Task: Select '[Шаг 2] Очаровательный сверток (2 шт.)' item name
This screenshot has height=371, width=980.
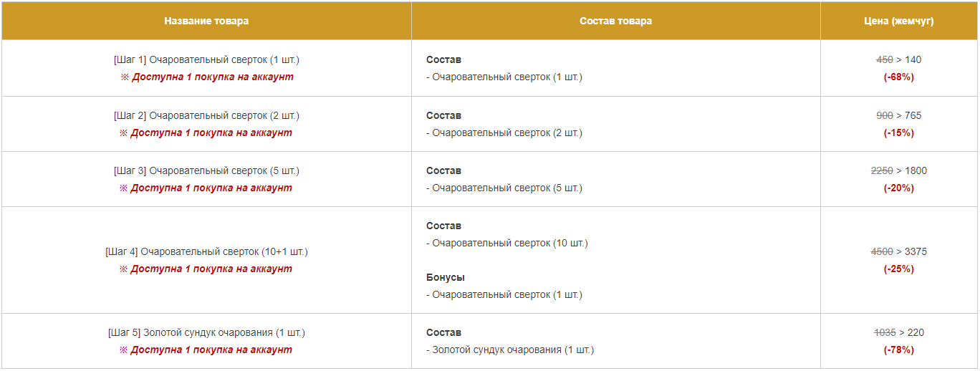Action: (206, 115)
